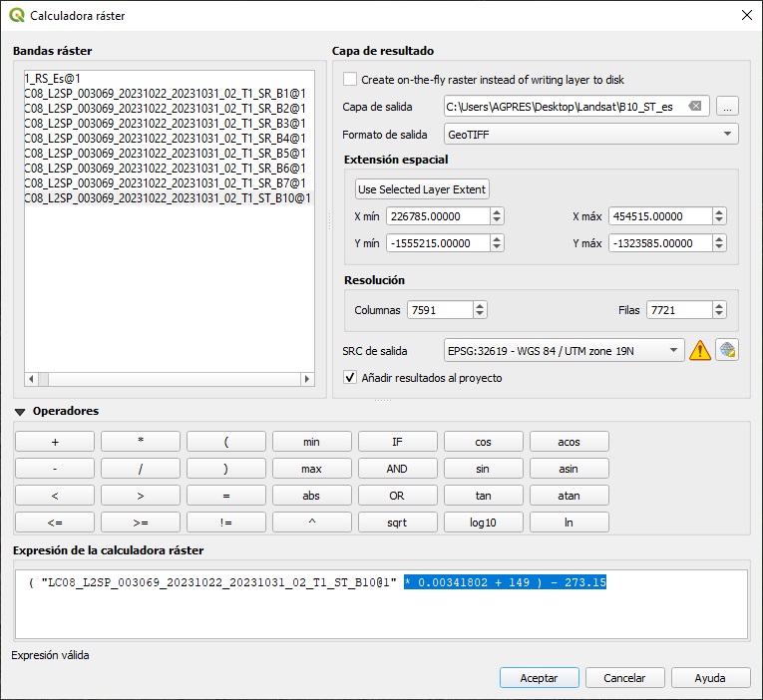
Task: Click the Cancelar button
Action: (624, 678)
